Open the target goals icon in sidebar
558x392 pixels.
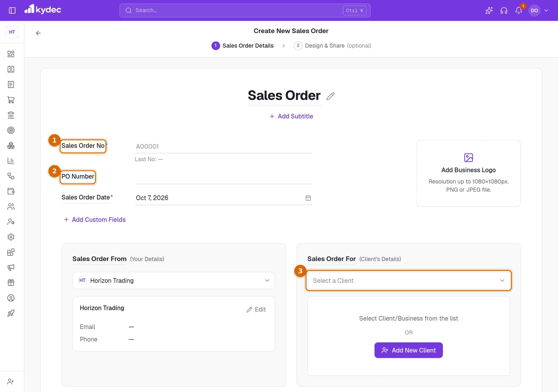tap(11, 130)
